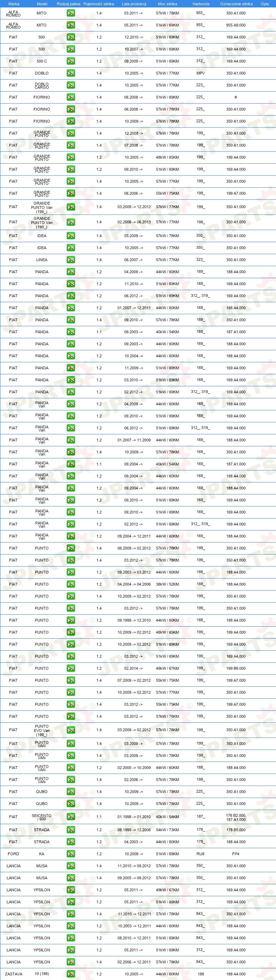Screen dimensions: 276x980
Task: Select the fuel icon in the FIAT LINEA row
Action: 71,260
